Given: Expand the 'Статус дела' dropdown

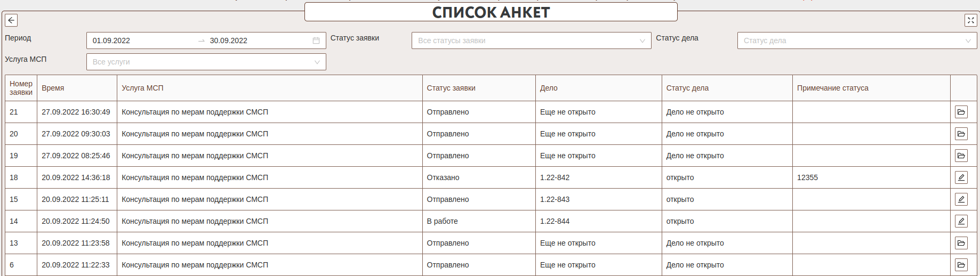Looking at the screenshot, I should click(857, 40).
